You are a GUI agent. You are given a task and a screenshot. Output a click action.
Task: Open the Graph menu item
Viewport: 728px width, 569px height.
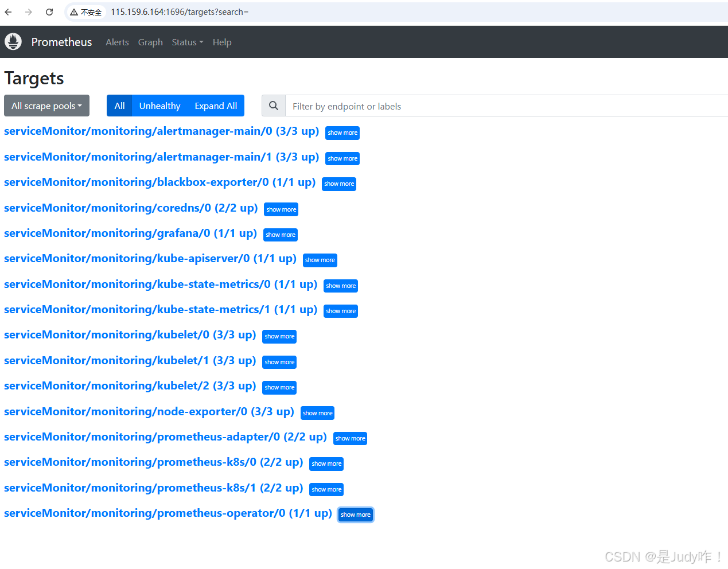point(150,42)
